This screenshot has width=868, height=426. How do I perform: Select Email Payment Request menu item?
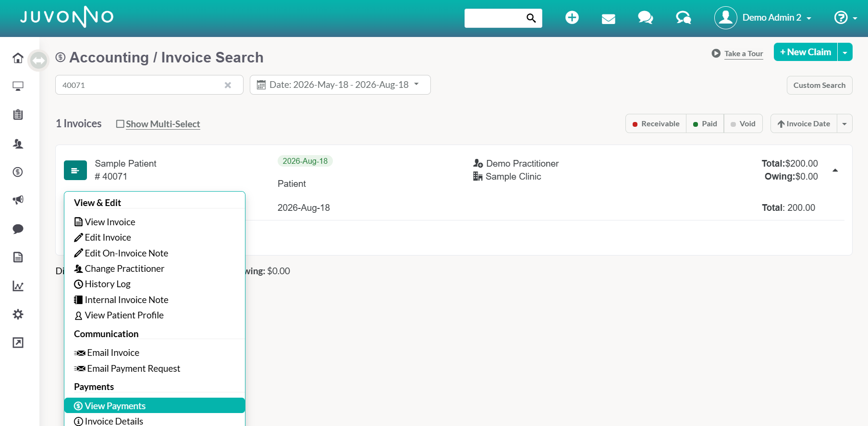point(155,368)
